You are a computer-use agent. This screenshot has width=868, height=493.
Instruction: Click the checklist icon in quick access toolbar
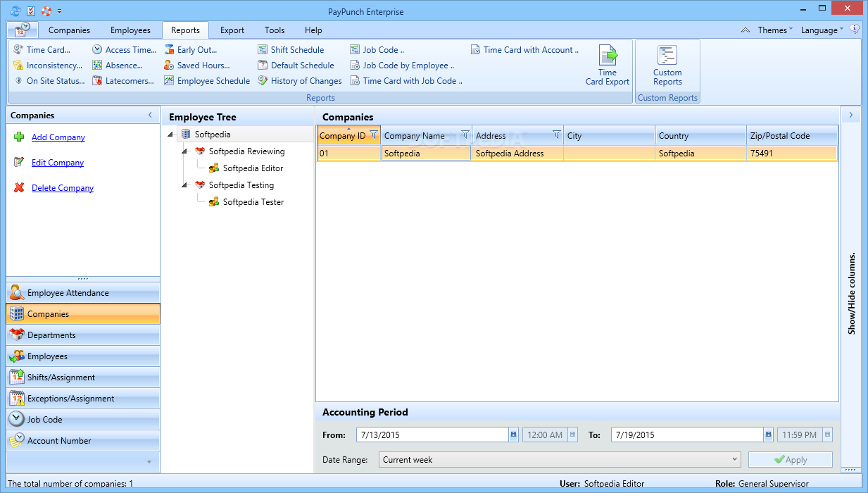[31, 11]
